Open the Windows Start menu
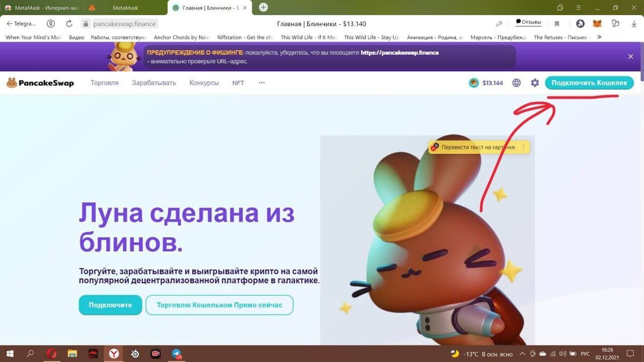The width and height of the screenshot is (644, 362). 10,354
